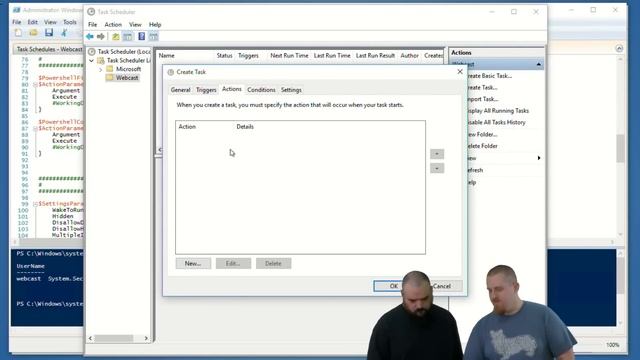Click the Delete button in Create Task
The height and width of the screenshot is (360, 640).
coord(273,263)
